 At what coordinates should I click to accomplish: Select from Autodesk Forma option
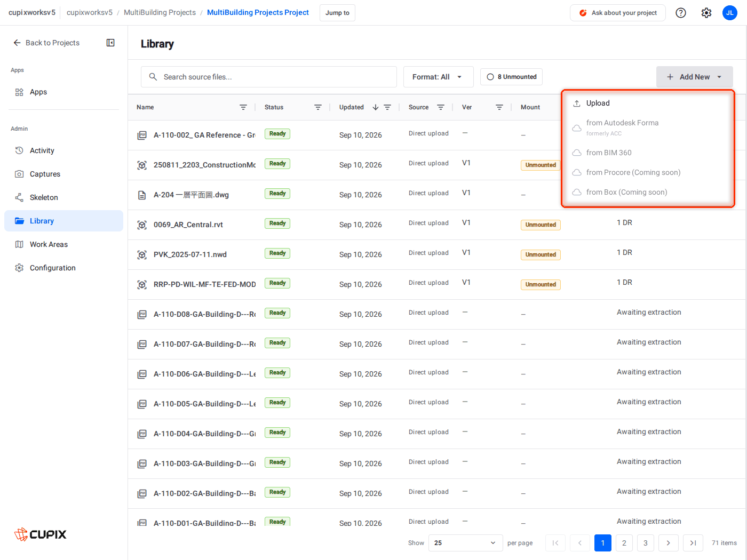point(648,127)
